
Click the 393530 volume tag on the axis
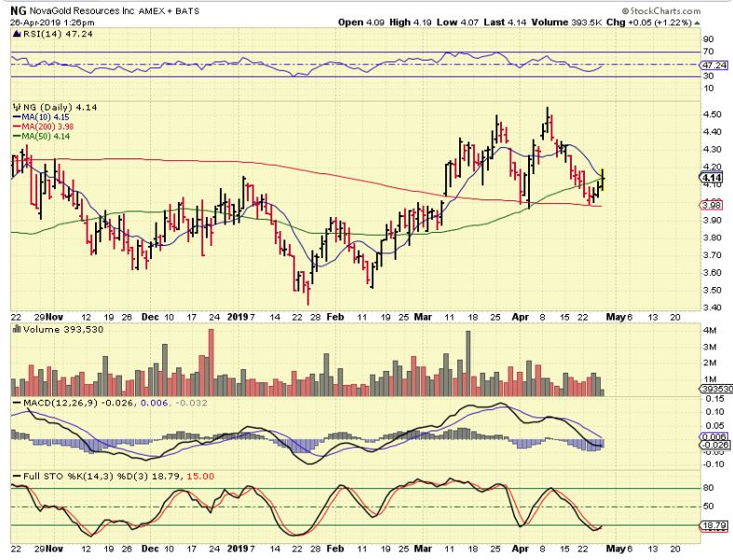[715, 389]
